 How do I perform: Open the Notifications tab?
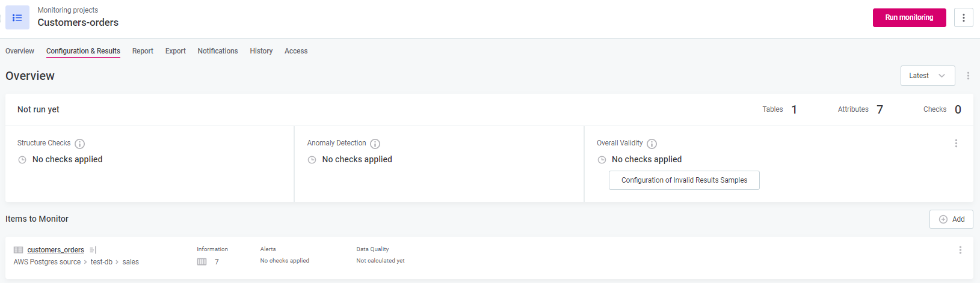(x=217, y=51)
